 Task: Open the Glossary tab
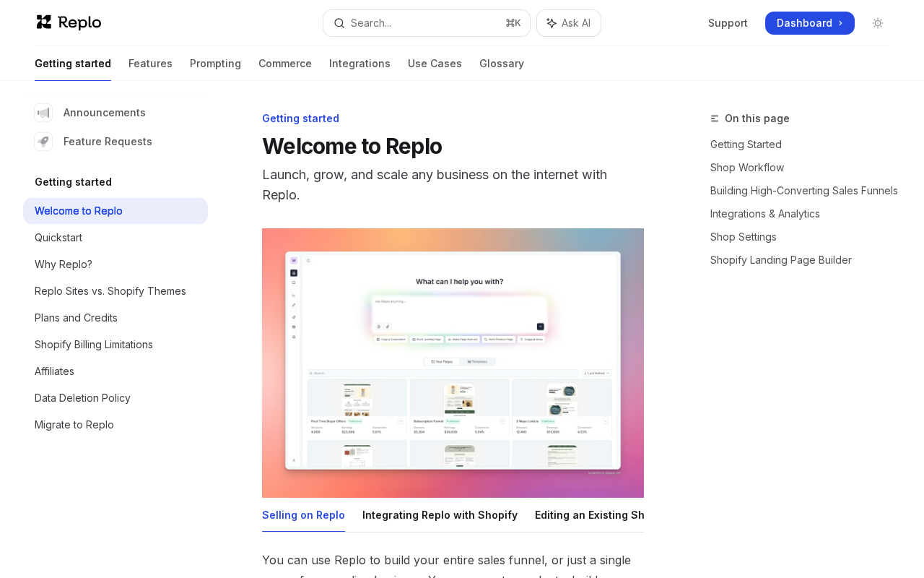point(502,64)
